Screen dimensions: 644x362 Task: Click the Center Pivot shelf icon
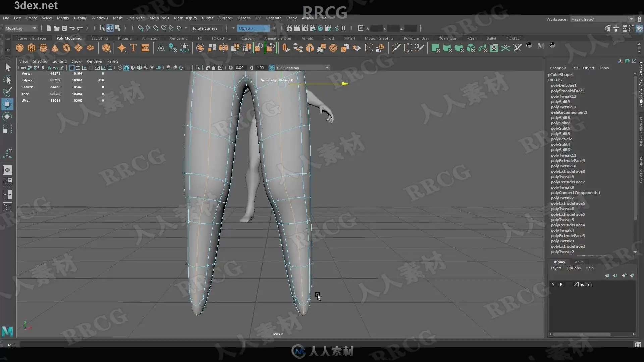click(161, 48)
